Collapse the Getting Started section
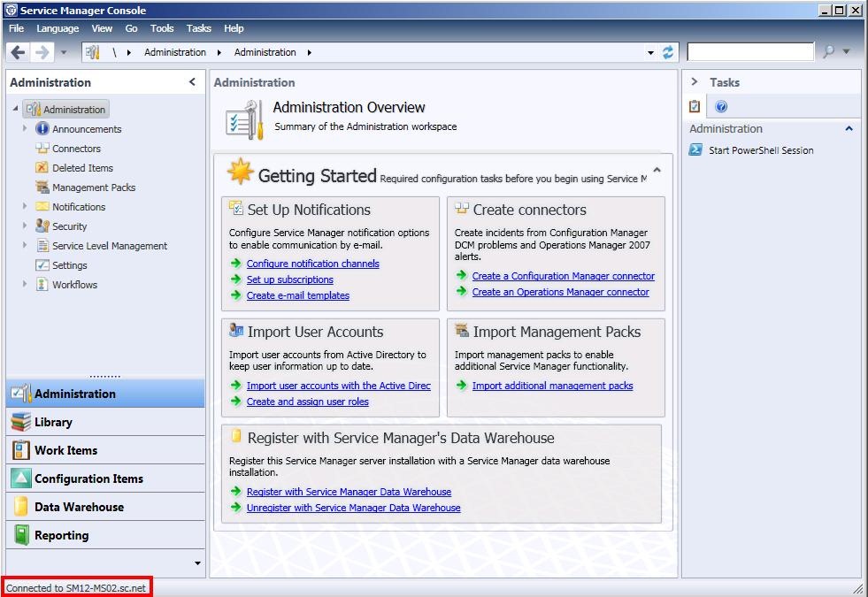The image size is (868, 597). 657,171
